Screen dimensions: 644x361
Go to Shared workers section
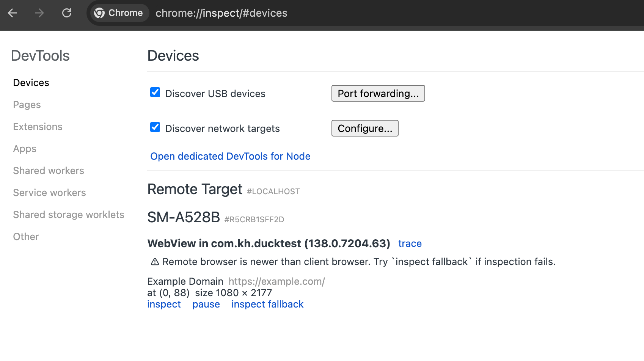[x=49, y=171]
